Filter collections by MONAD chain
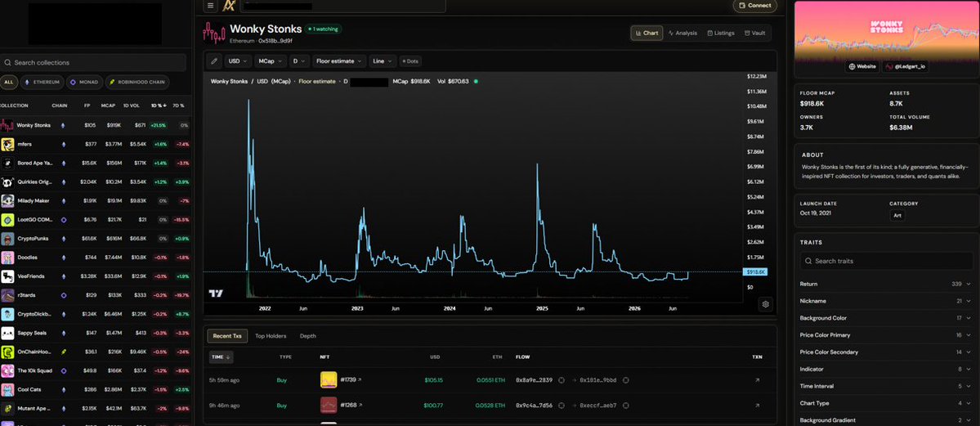The width and height of the screenshot is (980, 426). click(83, 82)
